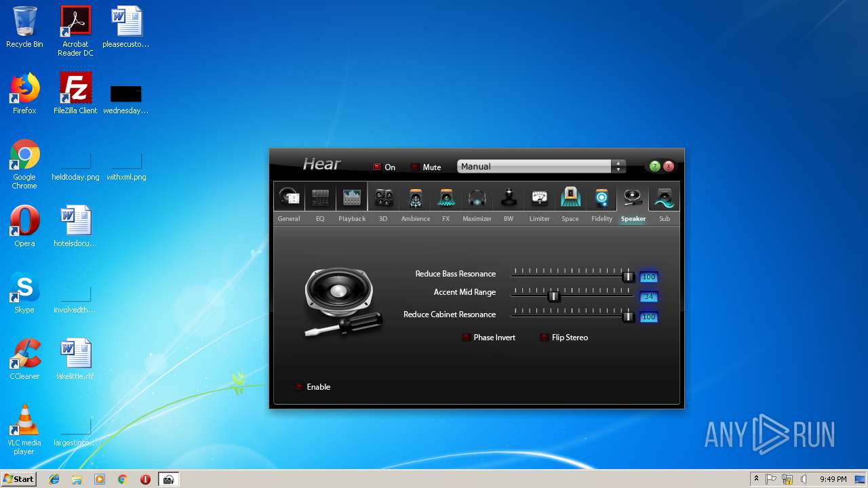Enable Flip Stereo option
The image size is (868, 488).
pos(545,338)
